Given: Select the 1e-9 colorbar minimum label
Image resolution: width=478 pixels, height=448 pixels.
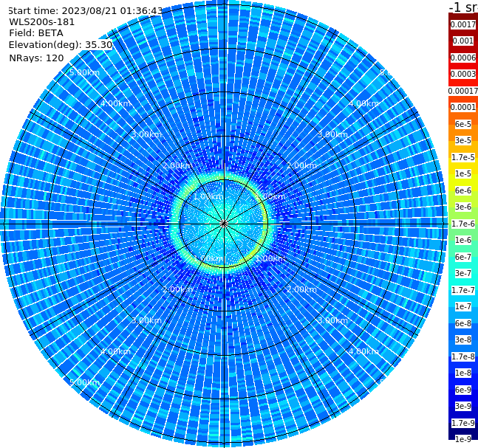Looking at the screenshot, I should coord(463,439).
